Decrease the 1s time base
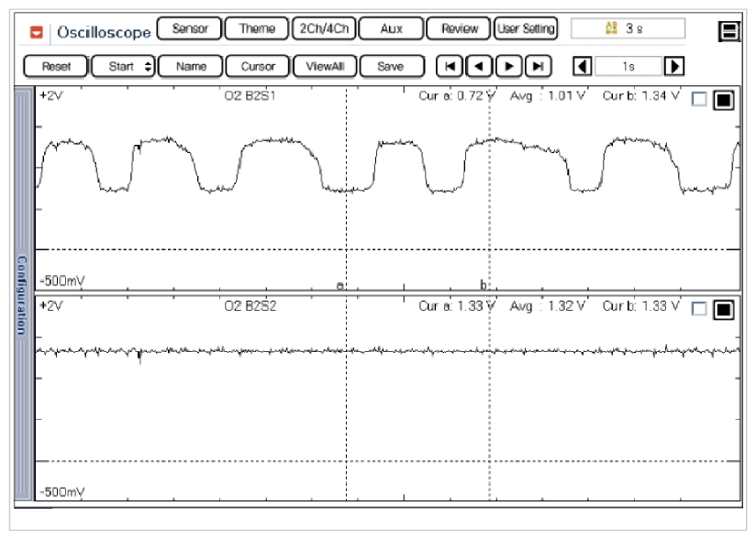This screenshot has height=539, width=756. [x=583, y=66]
